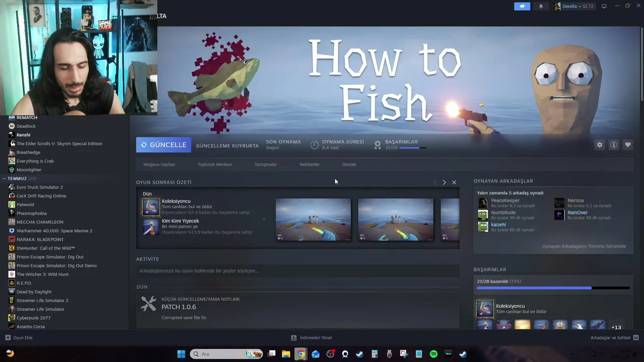Open İndirmeleri Yönet downloads manager
Viewport: 644px width, 362px height.
(x=311, y=338)
